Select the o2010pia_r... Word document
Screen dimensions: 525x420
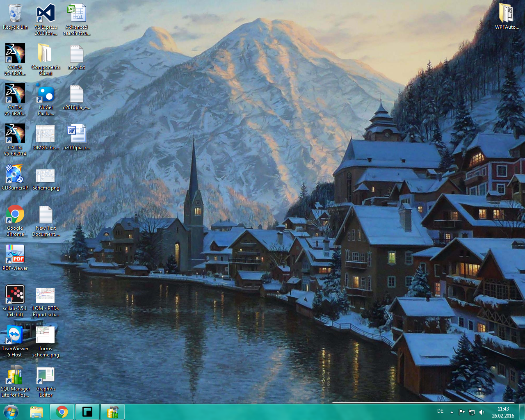(77, 138)
